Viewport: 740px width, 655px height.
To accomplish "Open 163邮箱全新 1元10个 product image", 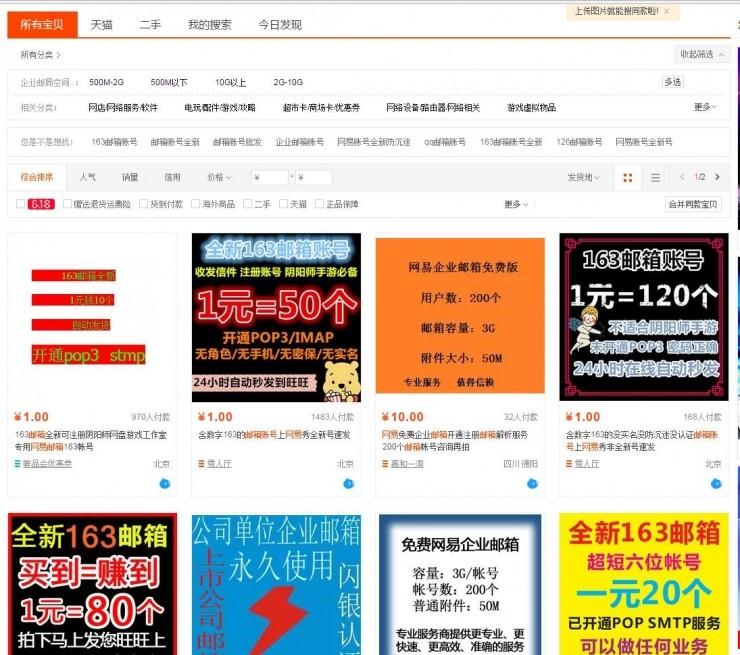I will pos(92,318).
